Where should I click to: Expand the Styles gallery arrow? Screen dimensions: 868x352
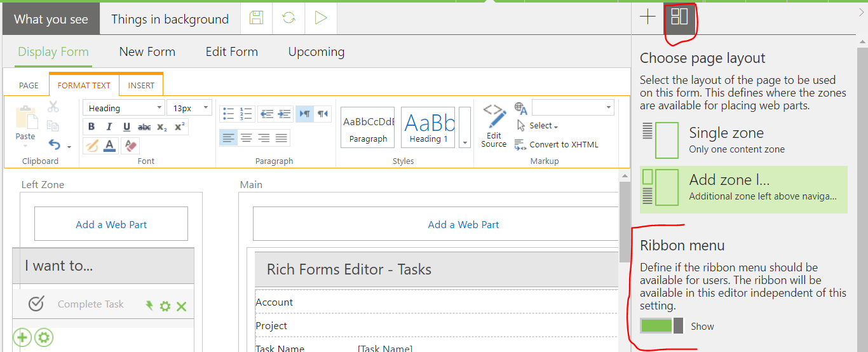465,128
